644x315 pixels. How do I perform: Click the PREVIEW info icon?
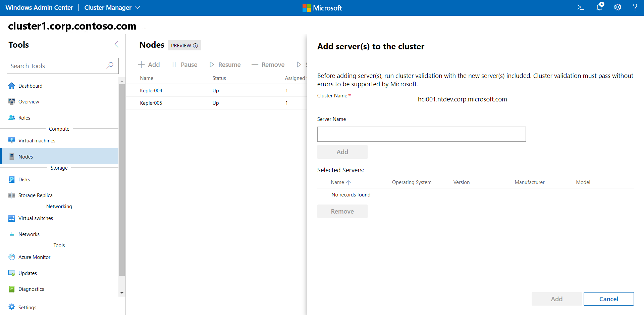click(x=195, y=46)
